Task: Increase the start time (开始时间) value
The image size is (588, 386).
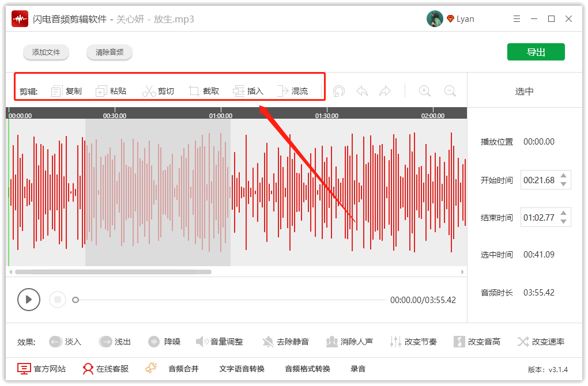Action: click(x=563, y=176)
